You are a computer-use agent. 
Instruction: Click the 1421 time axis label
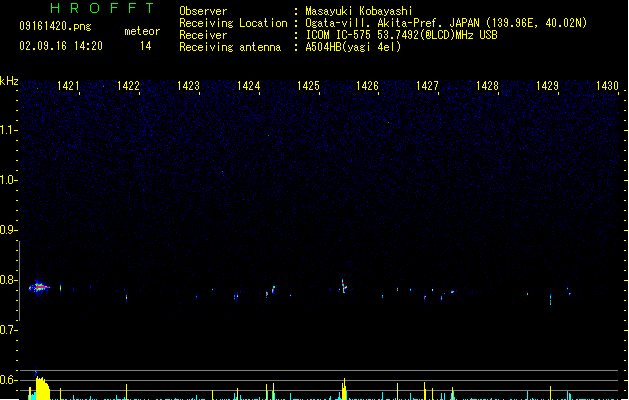pos(68,86)
